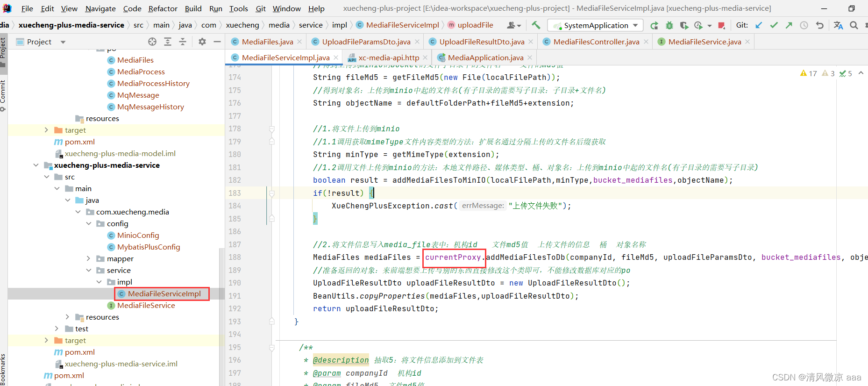The image size is (868, 386).
Task: Select xuecheng-plus-media-service.iml file
Action: 121,364
